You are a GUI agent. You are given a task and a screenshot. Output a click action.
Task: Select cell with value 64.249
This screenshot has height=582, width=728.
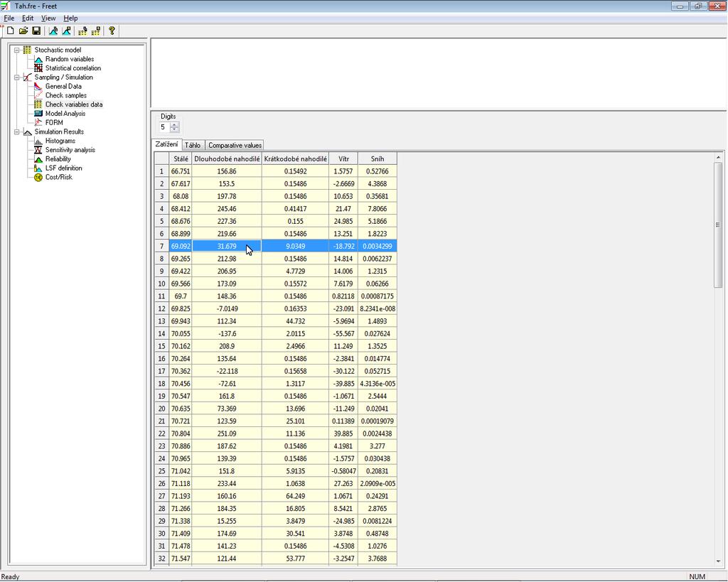295,496
